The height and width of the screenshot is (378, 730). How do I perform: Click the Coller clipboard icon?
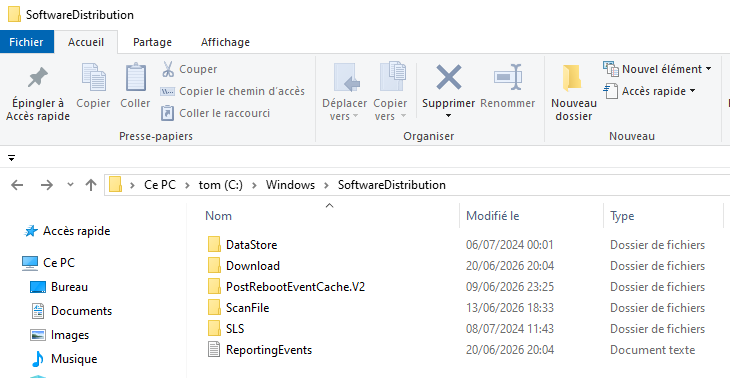coord(135,77)
